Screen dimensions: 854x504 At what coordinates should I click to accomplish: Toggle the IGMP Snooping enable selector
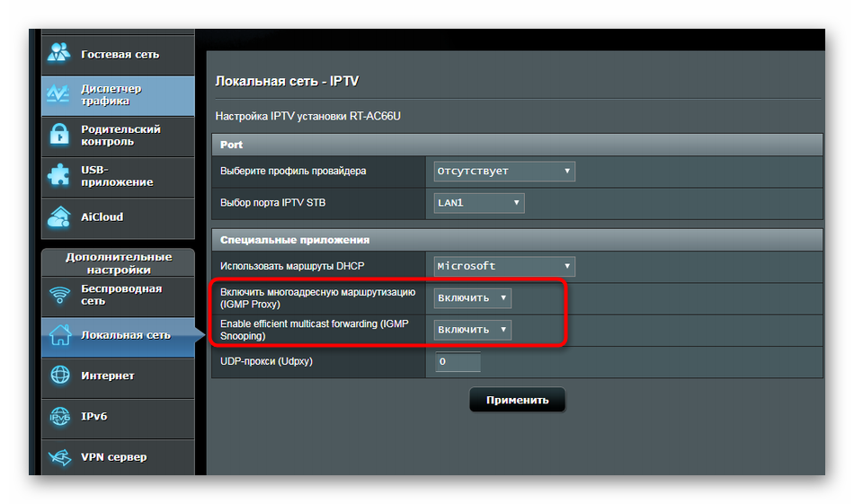(x=473, y=330)
